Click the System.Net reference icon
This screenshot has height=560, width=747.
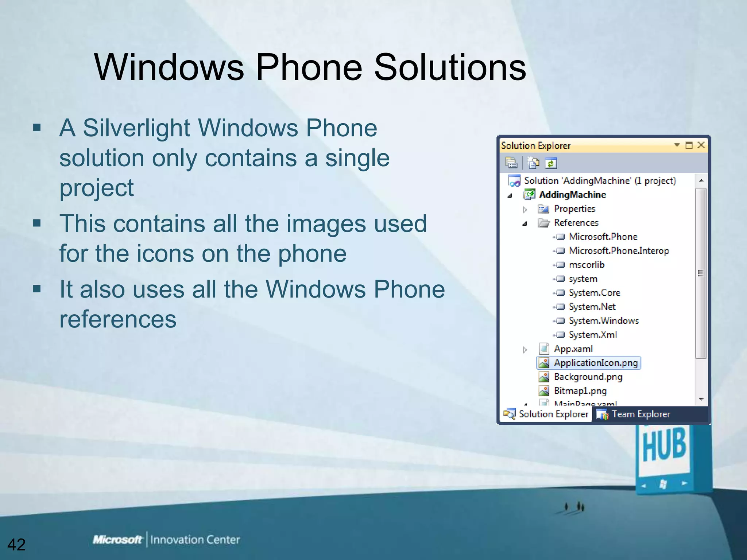(x=559, y=307)
